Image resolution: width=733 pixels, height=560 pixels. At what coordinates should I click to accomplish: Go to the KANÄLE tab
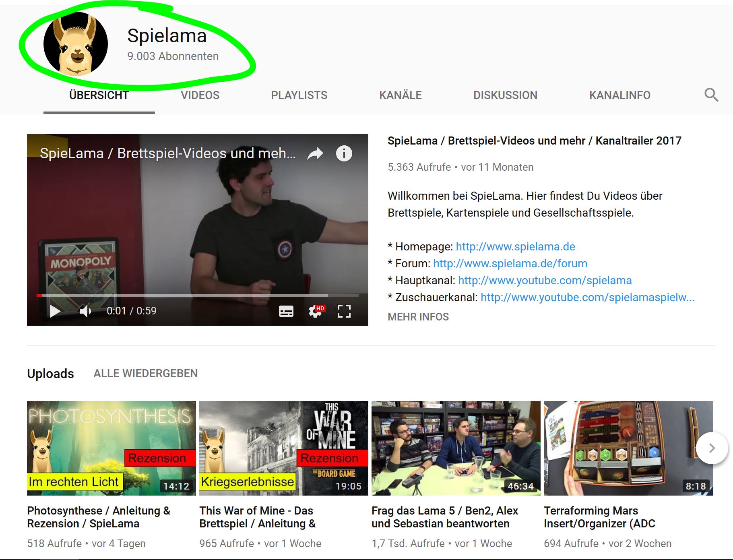coord(401,95)
